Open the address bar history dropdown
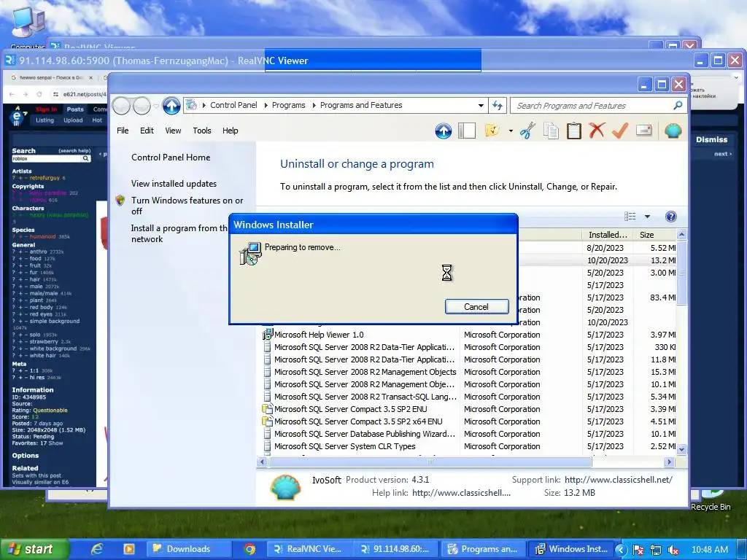The image size is (747, 560). tap(481, 105)
